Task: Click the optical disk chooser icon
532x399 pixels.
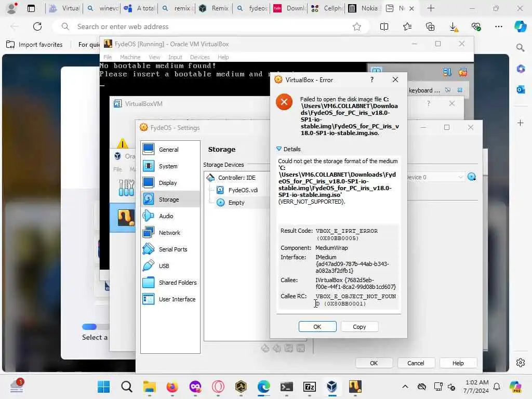Action: (x=472, y=177)
